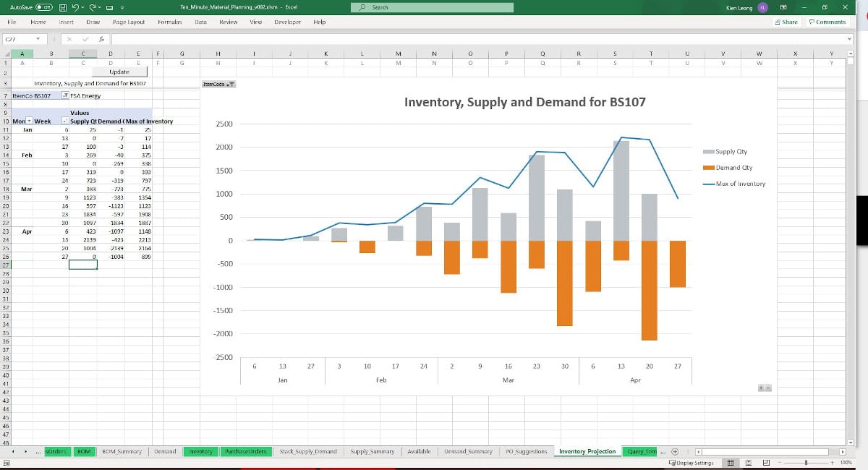
Task: Adjust the zoom slider
Action: tap(806, 462)
